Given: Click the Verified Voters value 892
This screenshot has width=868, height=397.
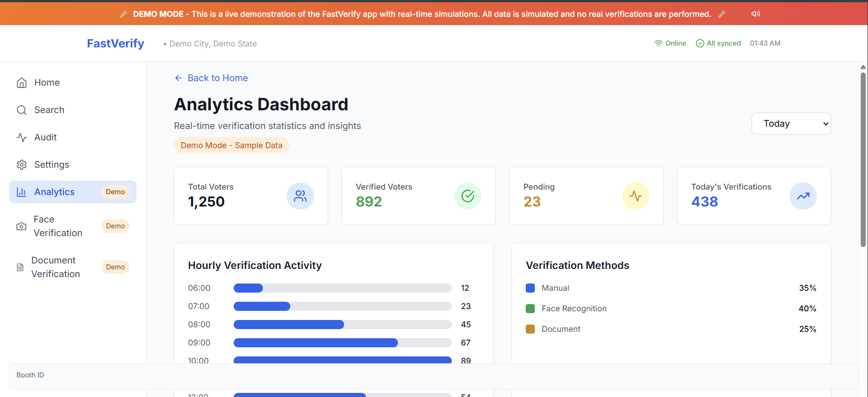Looking at the screenshot, I should pos(369,201).
